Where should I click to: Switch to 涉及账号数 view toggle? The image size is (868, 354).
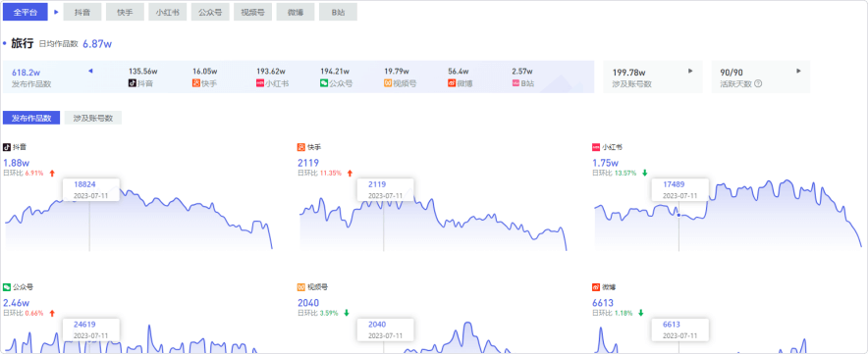[x=93, y=118]
